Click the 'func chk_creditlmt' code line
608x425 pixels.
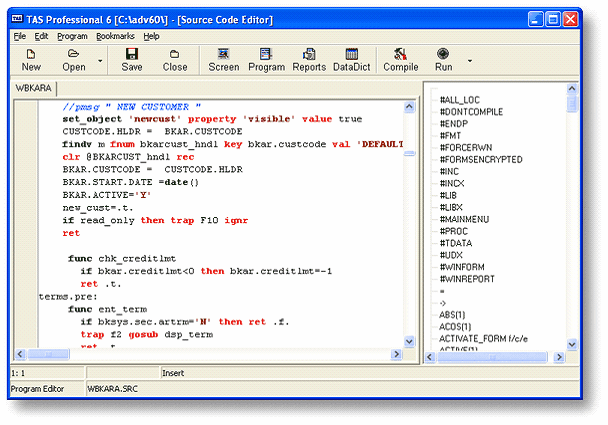click(x=122, y=259)
